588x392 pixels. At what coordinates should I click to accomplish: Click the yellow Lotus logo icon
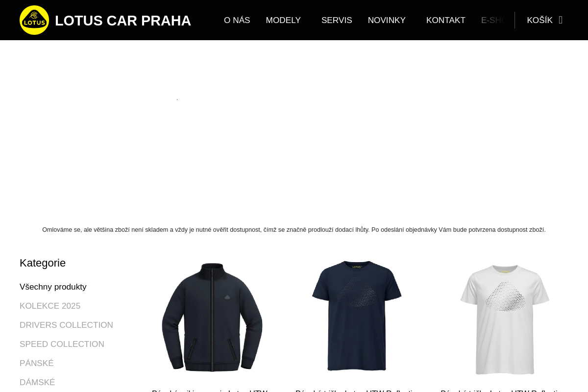click(x=34, y=20)
